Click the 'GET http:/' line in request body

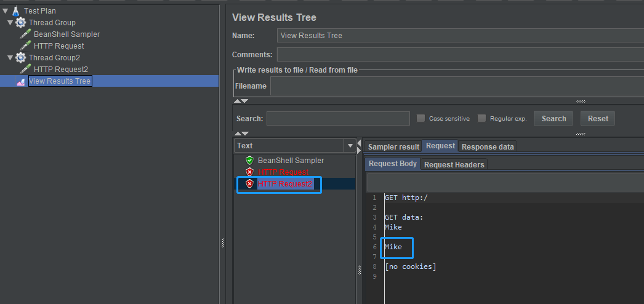tap(406, 198)
